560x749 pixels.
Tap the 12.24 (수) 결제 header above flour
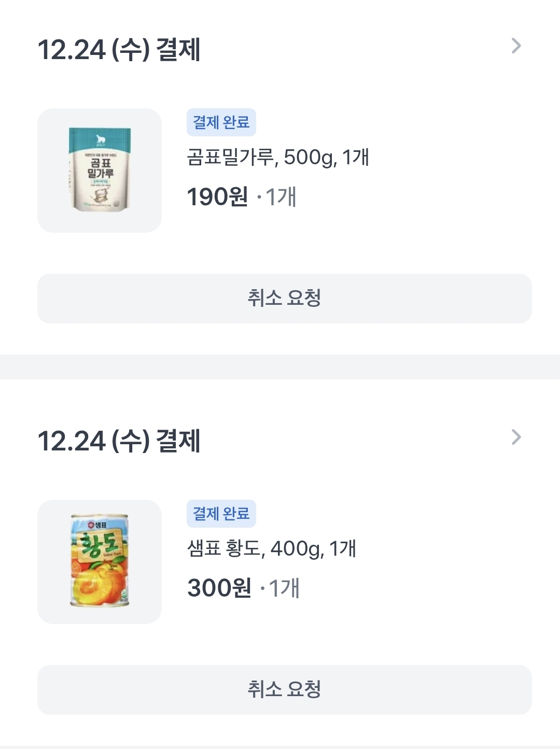(x=119, y=50)
